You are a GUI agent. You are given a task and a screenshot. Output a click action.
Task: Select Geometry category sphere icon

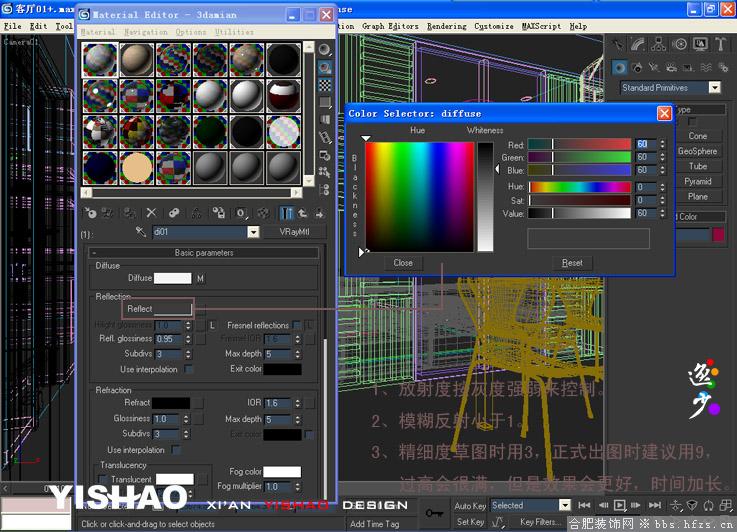619,68
